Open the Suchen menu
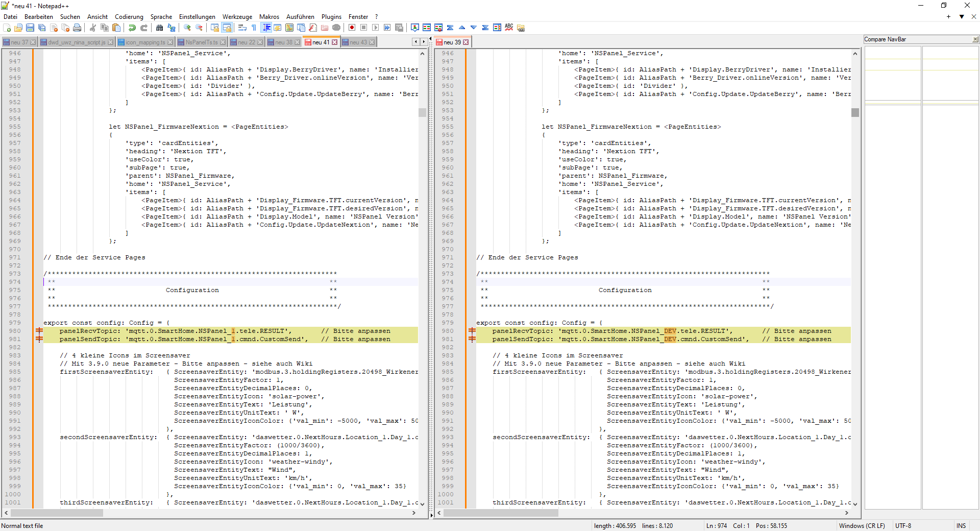Image resolution: width=980 pixels, height=531 pixels. click(70, 17)
